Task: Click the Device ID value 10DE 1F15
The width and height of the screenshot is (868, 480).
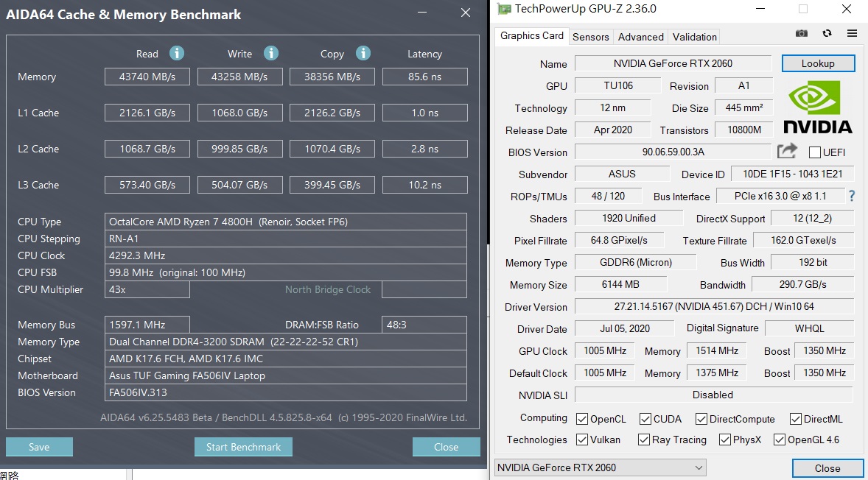Action: (792, 174)
